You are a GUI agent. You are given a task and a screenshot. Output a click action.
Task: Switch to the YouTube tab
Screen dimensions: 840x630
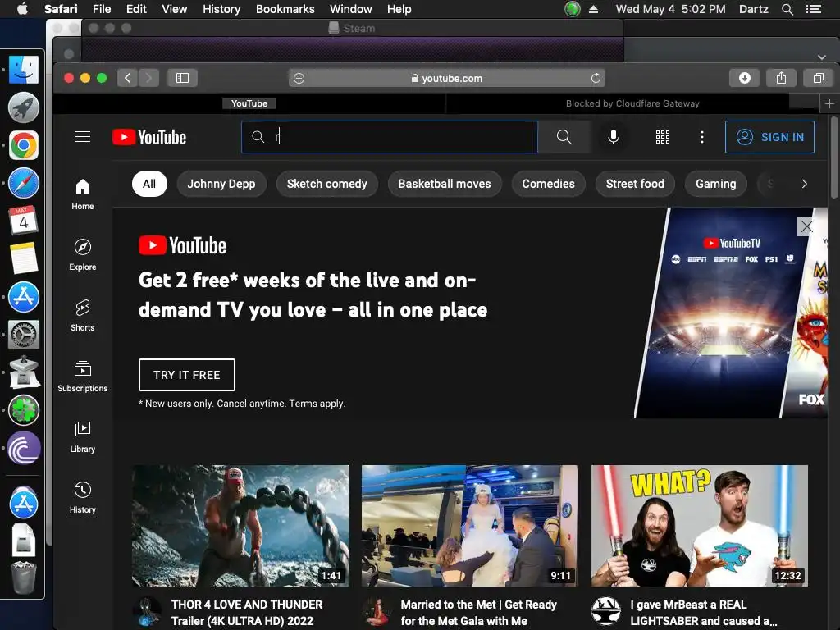249,103
